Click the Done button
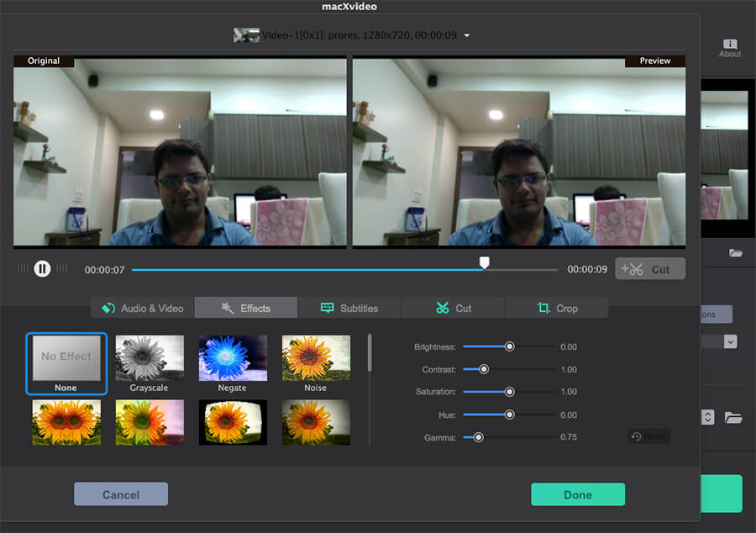 click(x=578, y=494)
